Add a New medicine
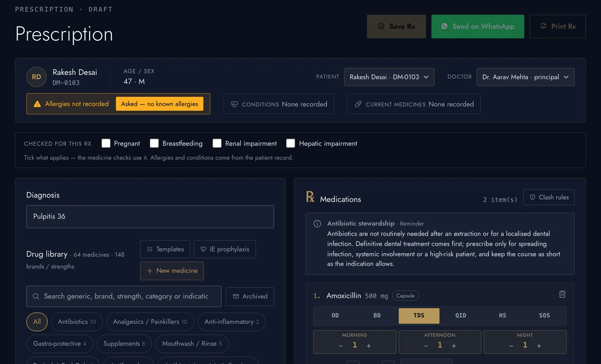 (x=172, y=271)
